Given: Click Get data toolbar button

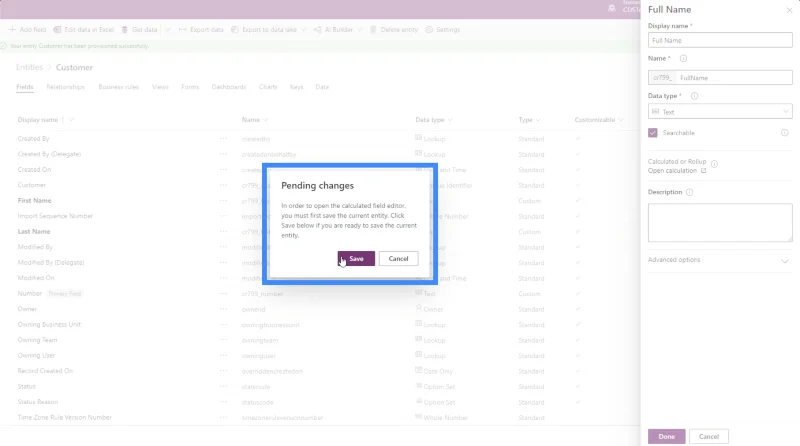Looking at the screenshot, I should coord(139,30).
